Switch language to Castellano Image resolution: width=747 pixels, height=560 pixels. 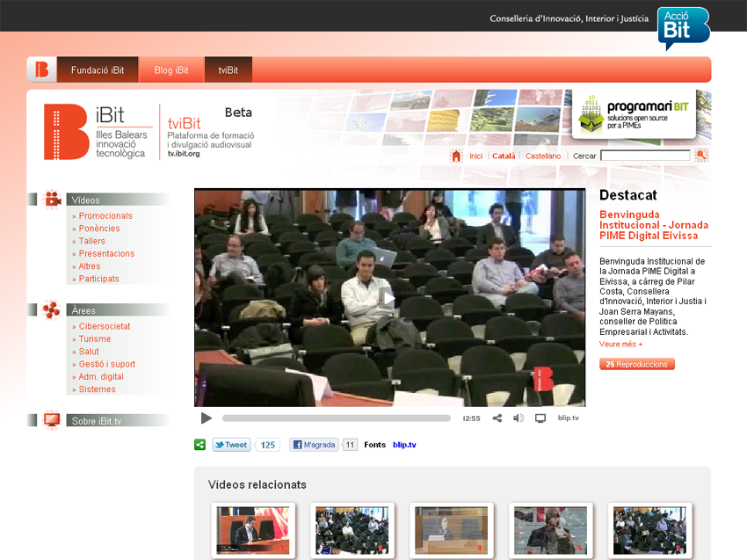pyautogui.click(x=543, y=156)
